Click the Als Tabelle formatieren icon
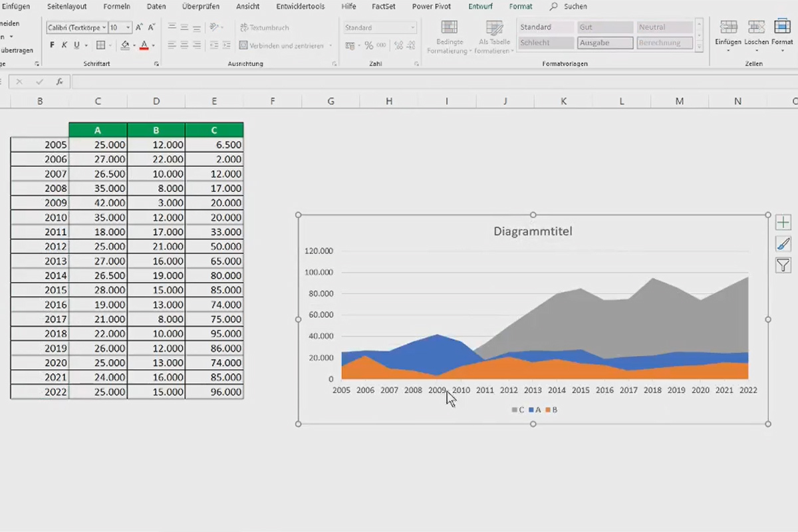 click(494, 28)
